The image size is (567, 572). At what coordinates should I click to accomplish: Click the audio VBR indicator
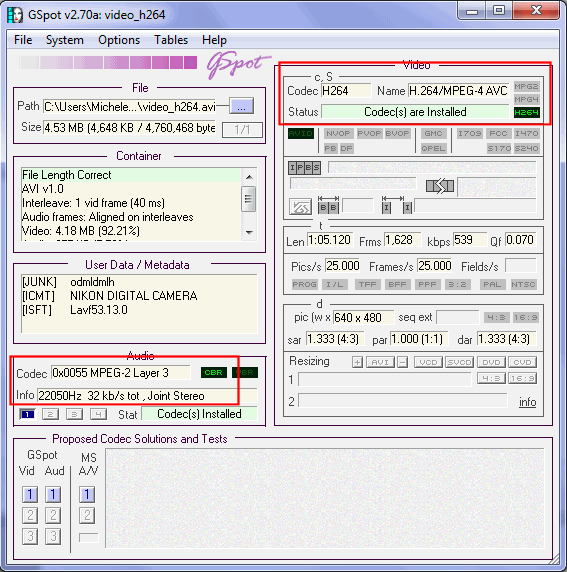pyautogui.click(x=245, y=372)
